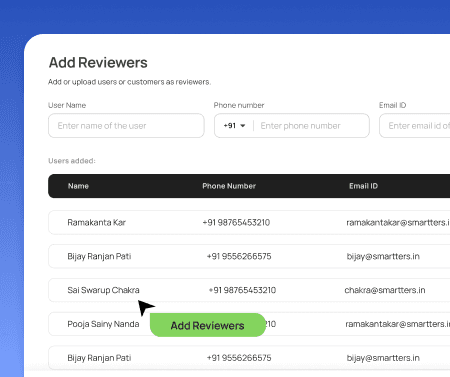Click the User Name input field
Screen dimensions: 450x377
(x=126, y=126)
